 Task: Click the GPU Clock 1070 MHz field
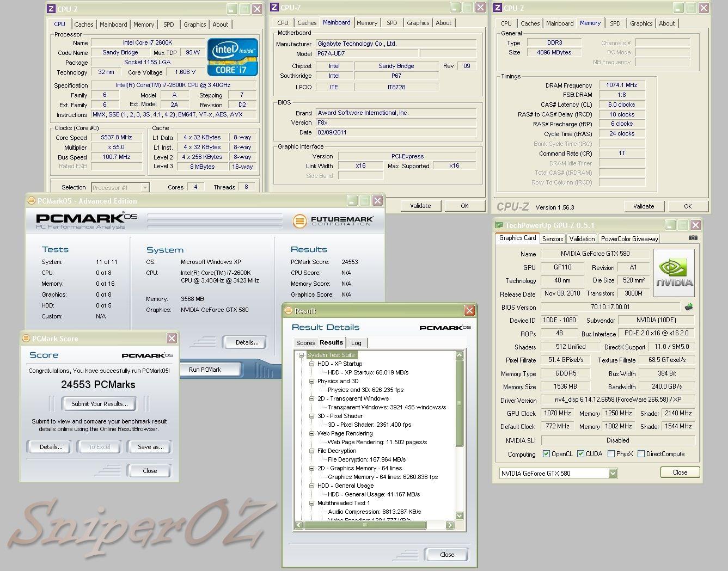tap(557, 413)
